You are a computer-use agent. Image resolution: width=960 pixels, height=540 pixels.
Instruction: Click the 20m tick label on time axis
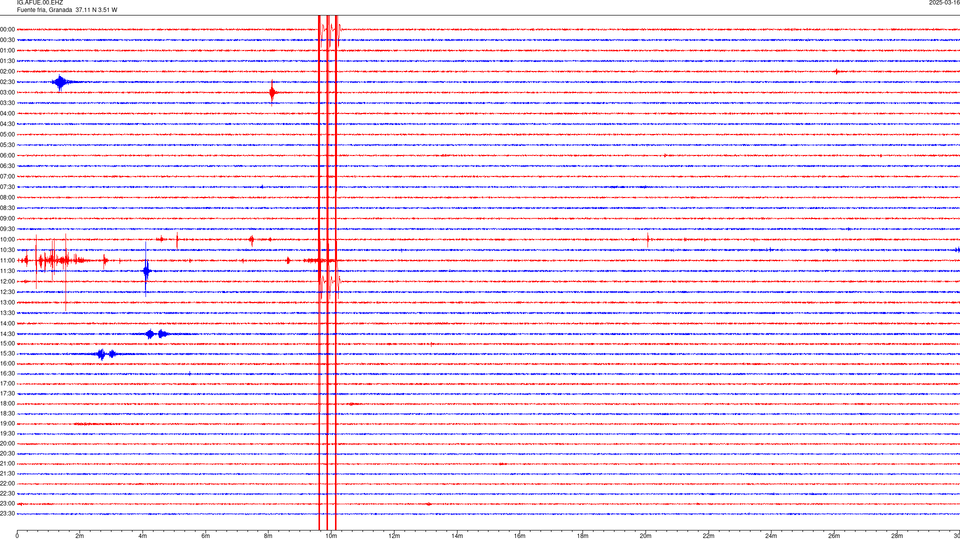(x=645, y=536)
